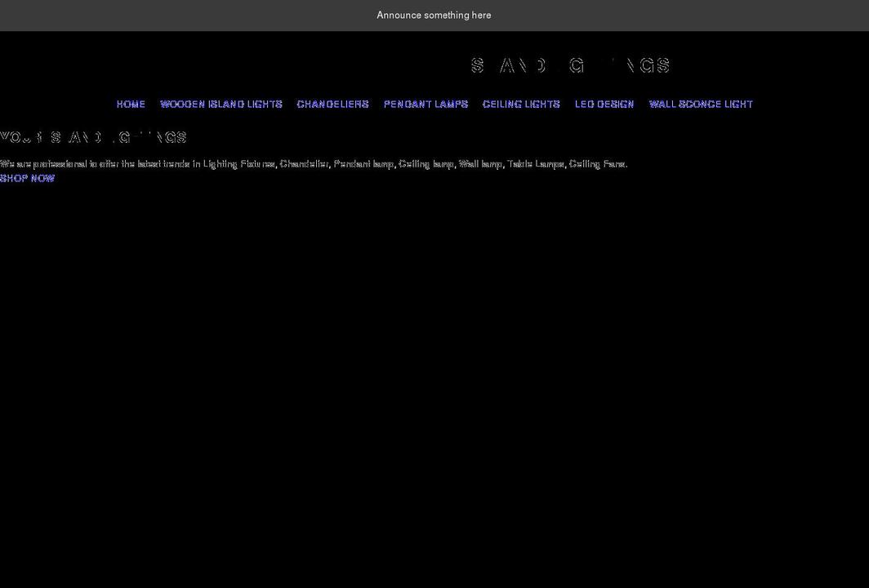Viewport: 869px width, 588px height.
Task: Click the Lighting Fixtures description text
Action: pyautogui.click(x=314, y=163)
